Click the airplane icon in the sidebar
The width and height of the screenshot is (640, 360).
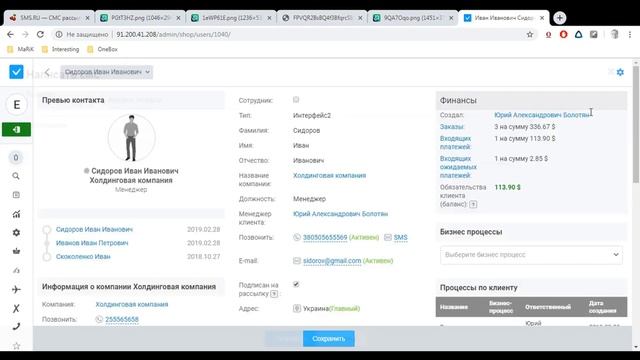pyautogui.click(x=16, y=289)
